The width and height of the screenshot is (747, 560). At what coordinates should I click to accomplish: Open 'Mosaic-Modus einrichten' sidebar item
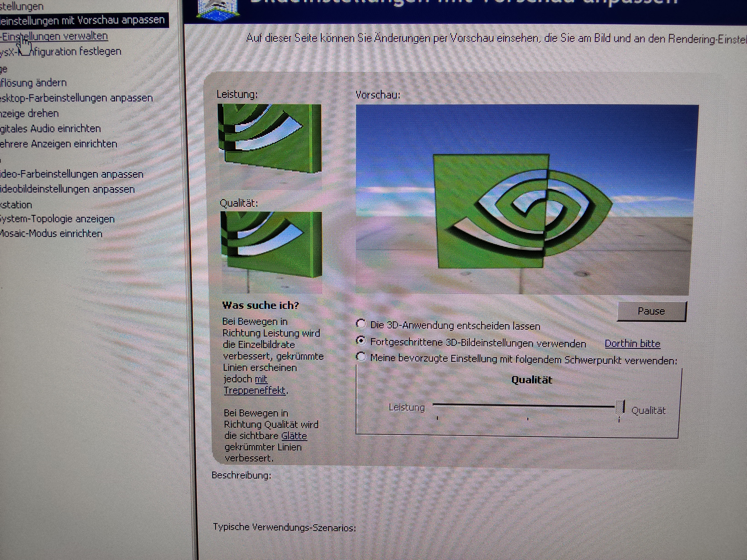pos(51,234)
